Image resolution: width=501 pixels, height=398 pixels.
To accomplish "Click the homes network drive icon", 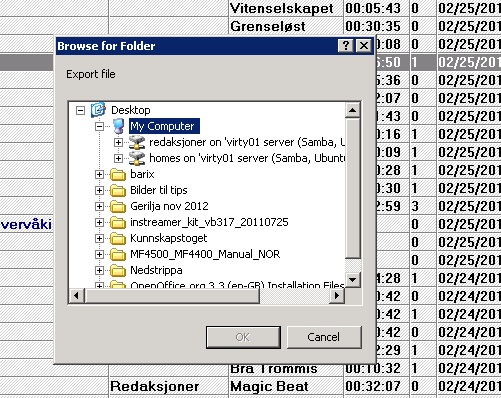I will pos(137,158).
